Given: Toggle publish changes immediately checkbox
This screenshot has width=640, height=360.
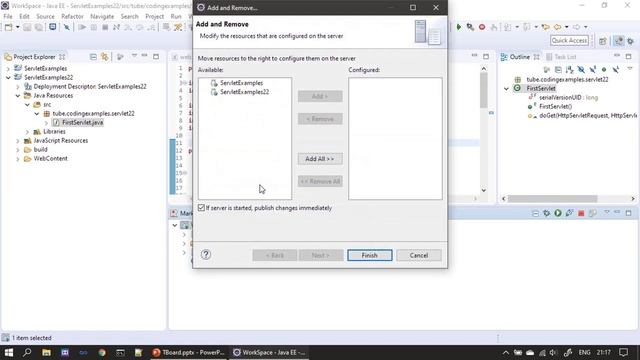Looking at the screenshot, I should click(201, 208).
